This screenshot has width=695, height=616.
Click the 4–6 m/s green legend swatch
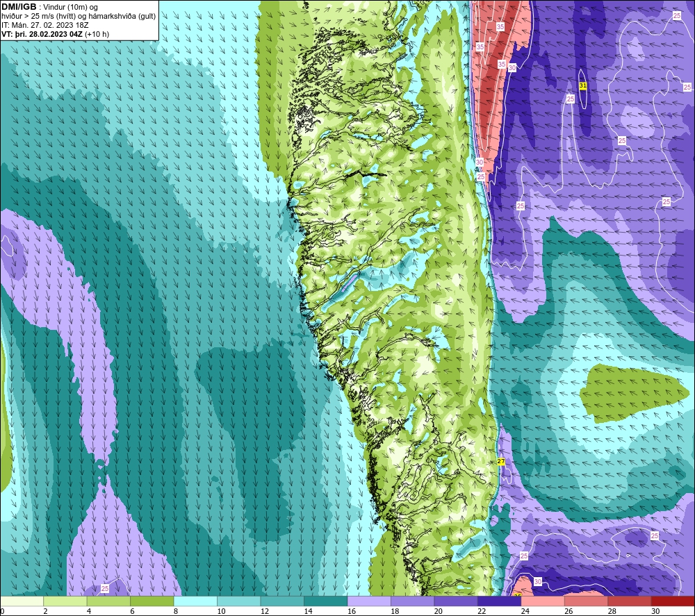click(x=108, y=601)
